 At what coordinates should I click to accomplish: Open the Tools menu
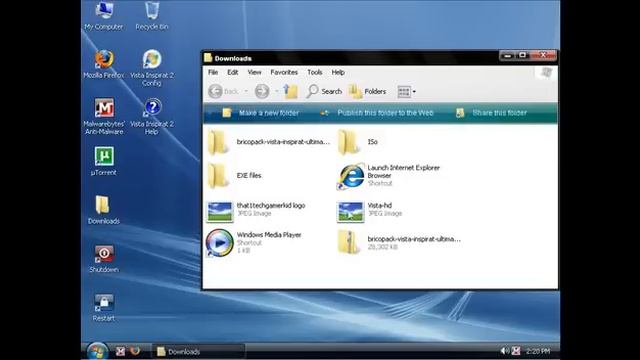coord(315,72)
